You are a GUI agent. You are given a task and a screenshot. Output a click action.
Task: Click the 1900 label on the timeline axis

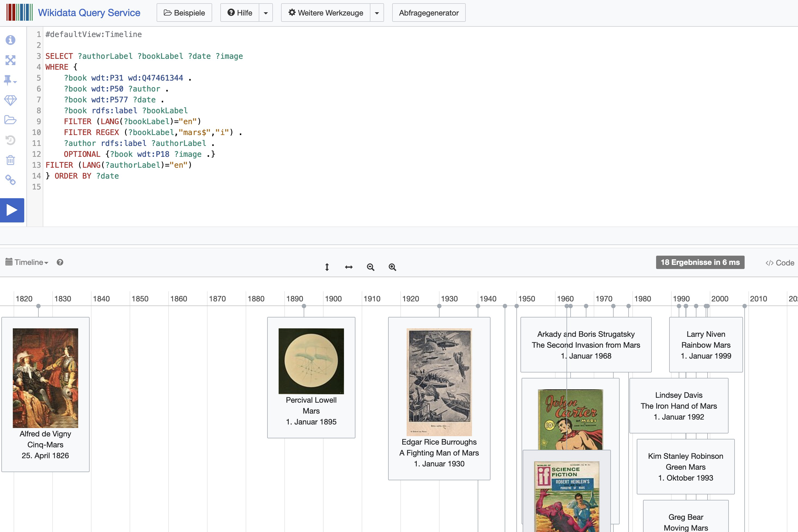[333, 299]
